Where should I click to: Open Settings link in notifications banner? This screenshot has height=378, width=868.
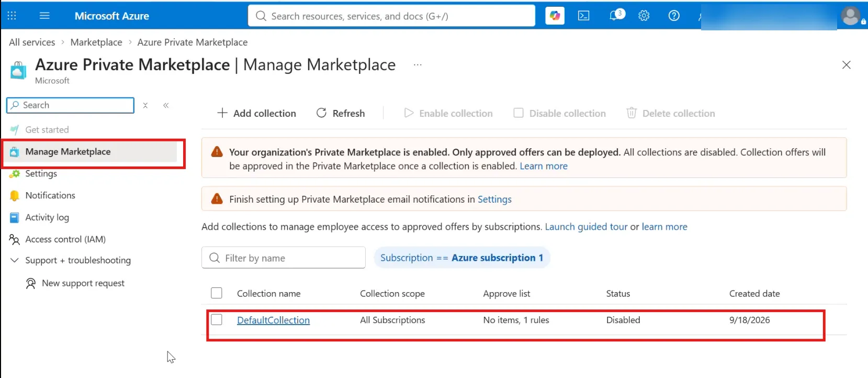(x=494, y=199)
